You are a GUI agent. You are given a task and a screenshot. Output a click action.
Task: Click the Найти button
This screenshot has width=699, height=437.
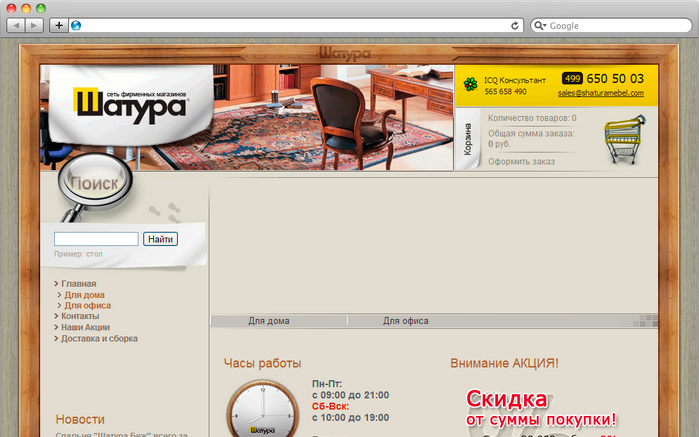tap(160, 239)
